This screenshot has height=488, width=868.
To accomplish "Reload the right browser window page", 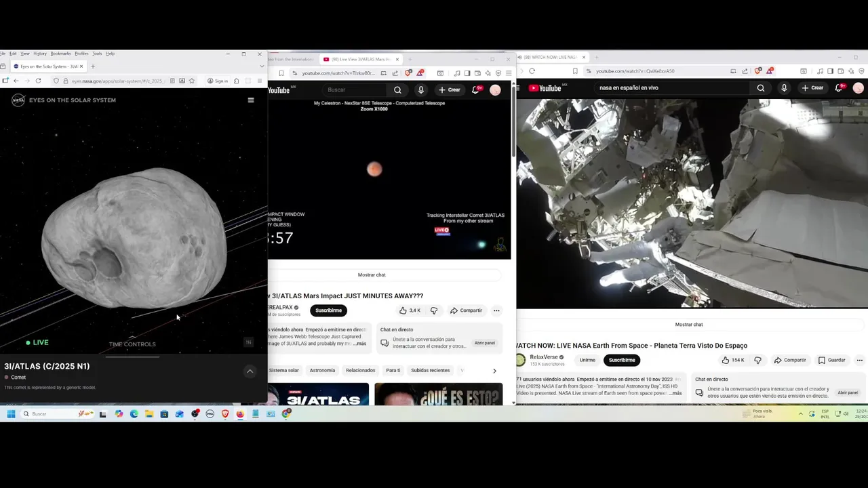I will coord(532,71).
